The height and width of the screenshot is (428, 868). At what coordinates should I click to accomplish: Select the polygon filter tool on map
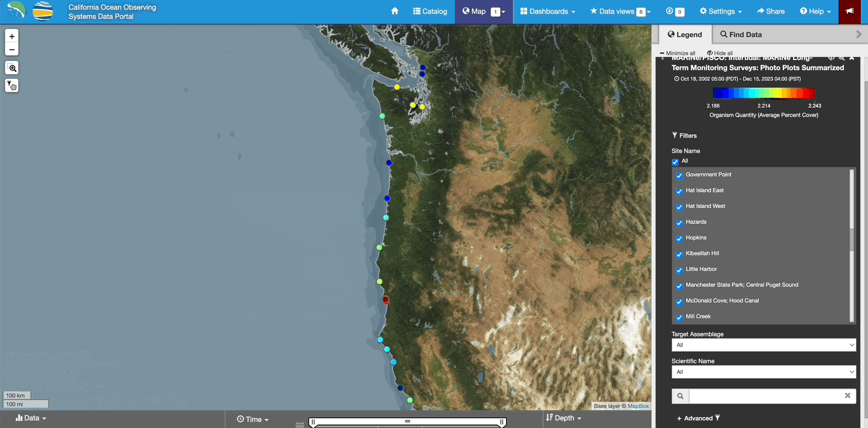coord(12,86)
